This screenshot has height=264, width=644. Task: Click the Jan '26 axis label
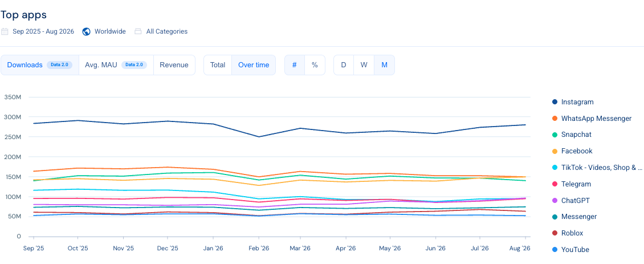[x=213, y=249]
